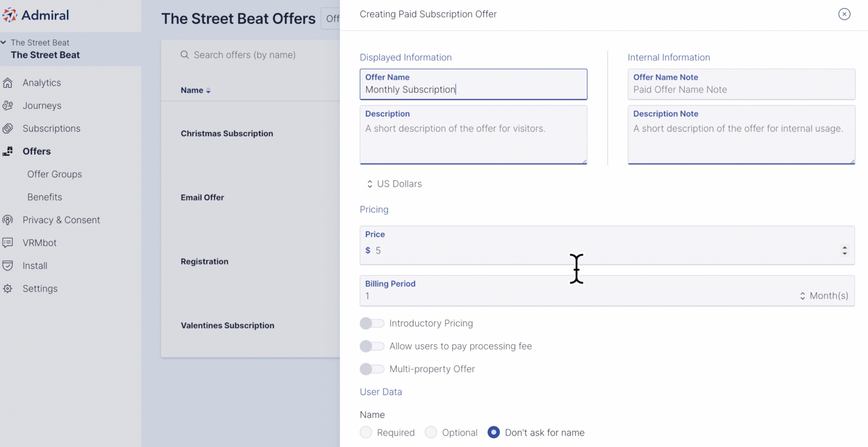Enable the Introductory Pricing toggle
868x447 pixels.
tap(372, 323)
